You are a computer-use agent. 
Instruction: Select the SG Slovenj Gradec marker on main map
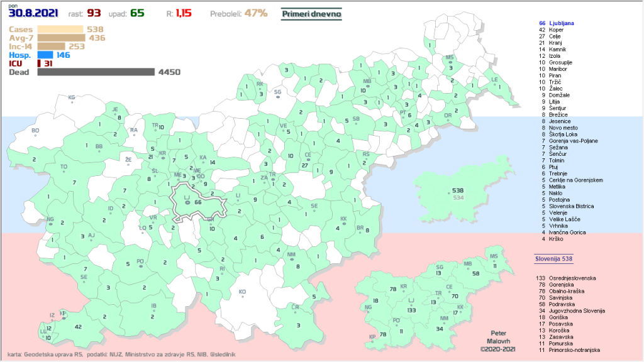coord(277,96)
